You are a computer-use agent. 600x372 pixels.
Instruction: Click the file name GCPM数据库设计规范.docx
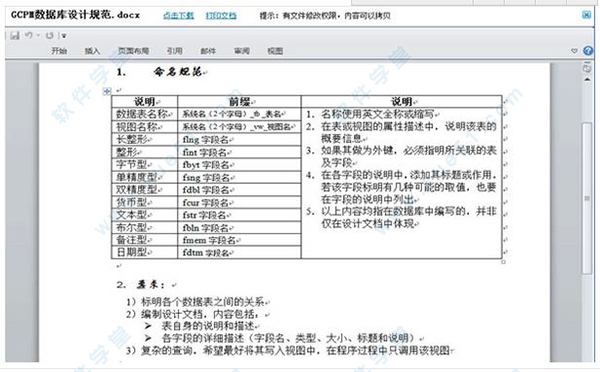75,15
